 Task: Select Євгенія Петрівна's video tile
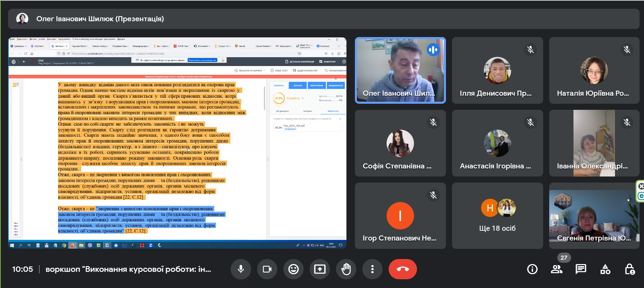[x=594, y=216]
